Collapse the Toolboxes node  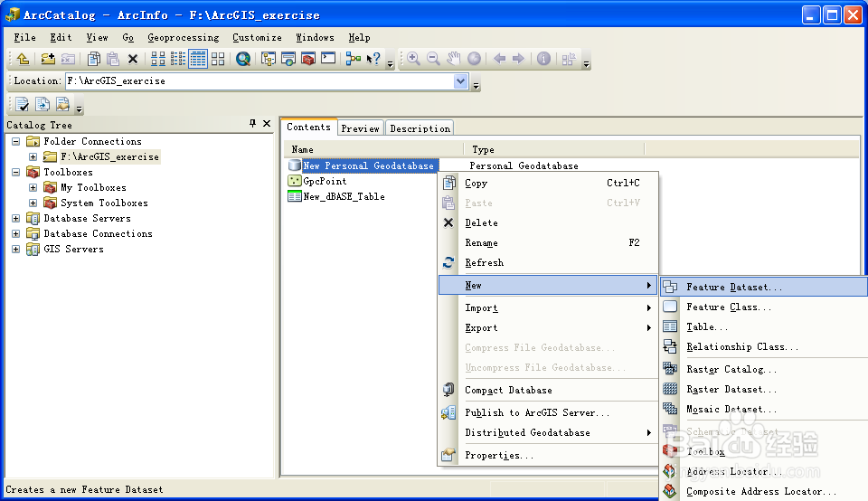[16, 173]
